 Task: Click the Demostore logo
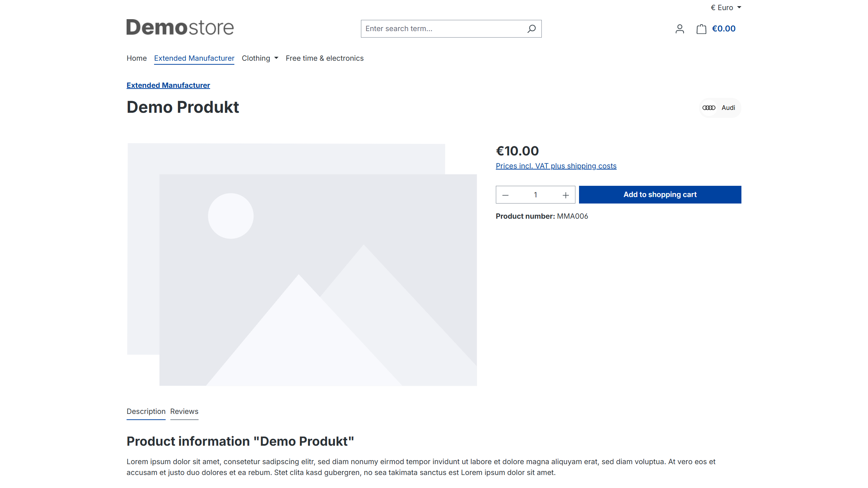click(180, 27)
